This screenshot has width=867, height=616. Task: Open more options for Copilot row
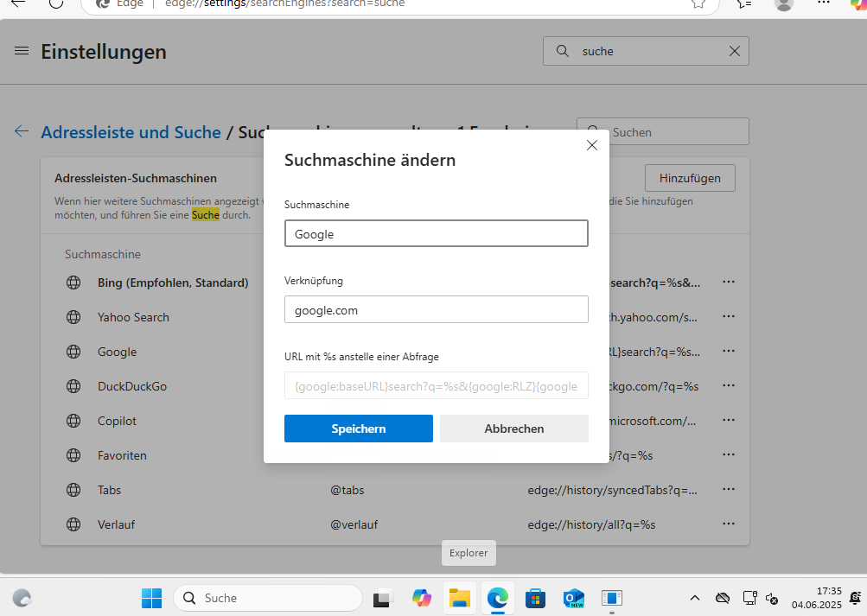[729, 420]
